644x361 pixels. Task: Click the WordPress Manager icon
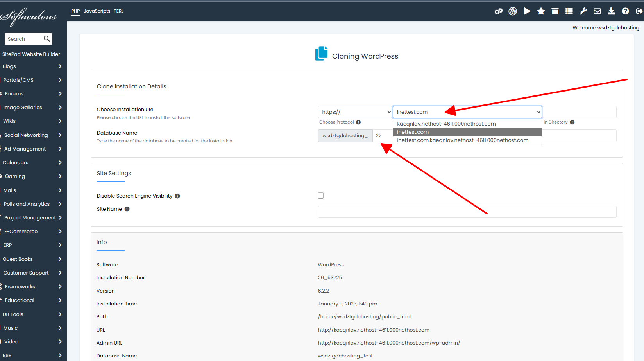coord(513,11)
